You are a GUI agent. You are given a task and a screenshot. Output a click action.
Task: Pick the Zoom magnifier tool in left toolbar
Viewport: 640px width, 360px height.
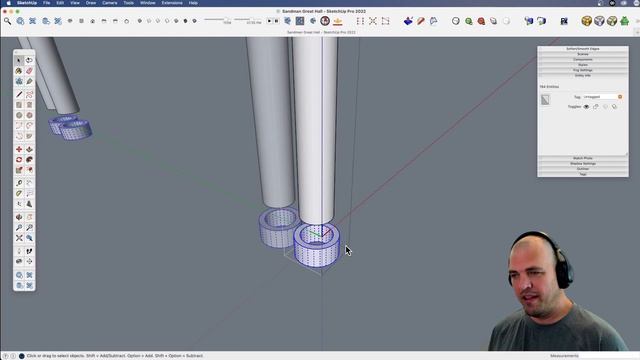click(x=19, y=228)
